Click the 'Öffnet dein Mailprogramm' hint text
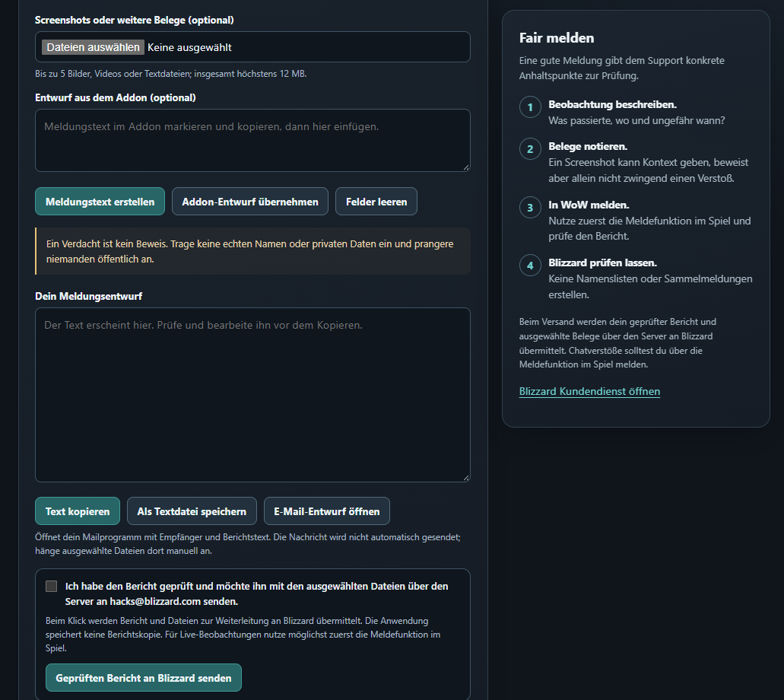784x700 pixels. pyautogui.click(x=247, y=544)
